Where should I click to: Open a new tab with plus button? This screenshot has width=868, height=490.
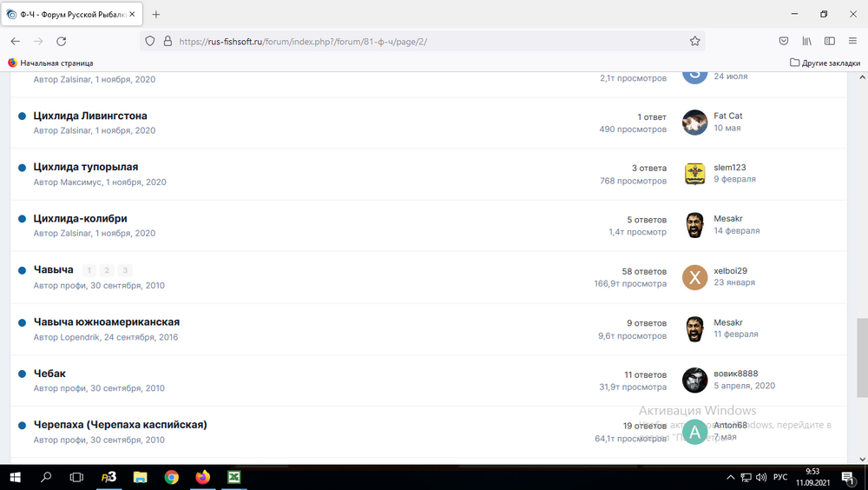[156, 14]
